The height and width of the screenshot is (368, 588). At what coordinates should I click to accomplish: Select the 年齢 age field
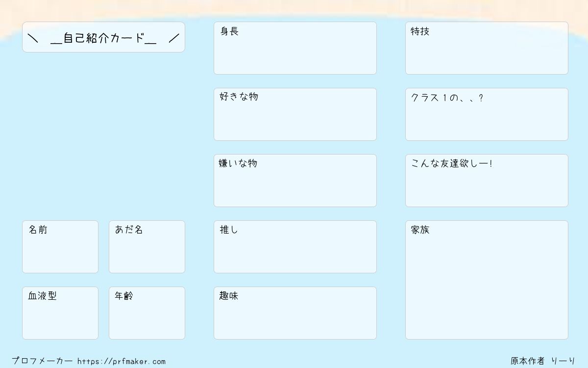(x=147, y=313)
